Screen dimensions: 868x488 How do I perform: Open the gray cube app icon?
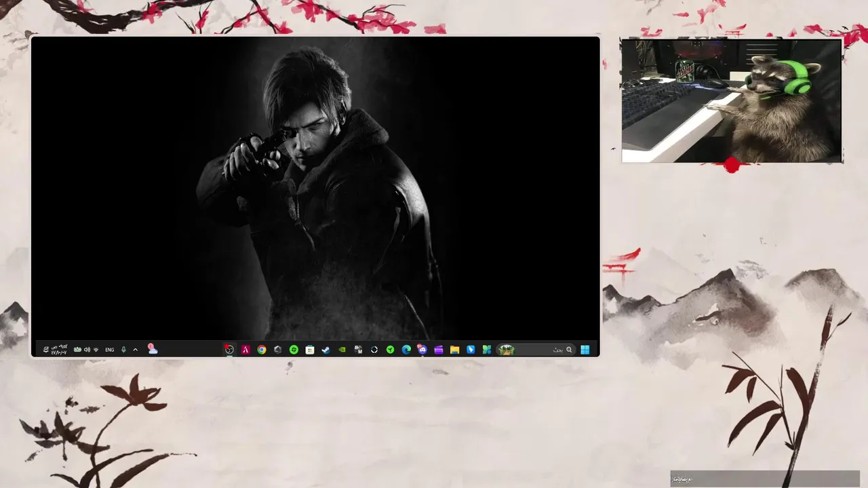[x=277, y=350]
